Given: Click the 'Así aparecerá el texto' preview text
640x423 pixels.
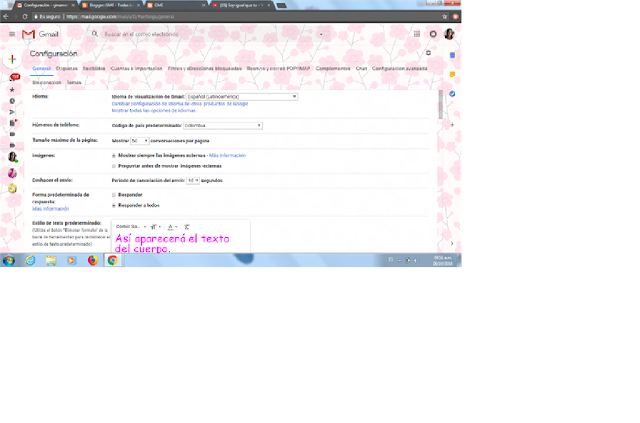Looking at the screenshot, I should 172,244.
